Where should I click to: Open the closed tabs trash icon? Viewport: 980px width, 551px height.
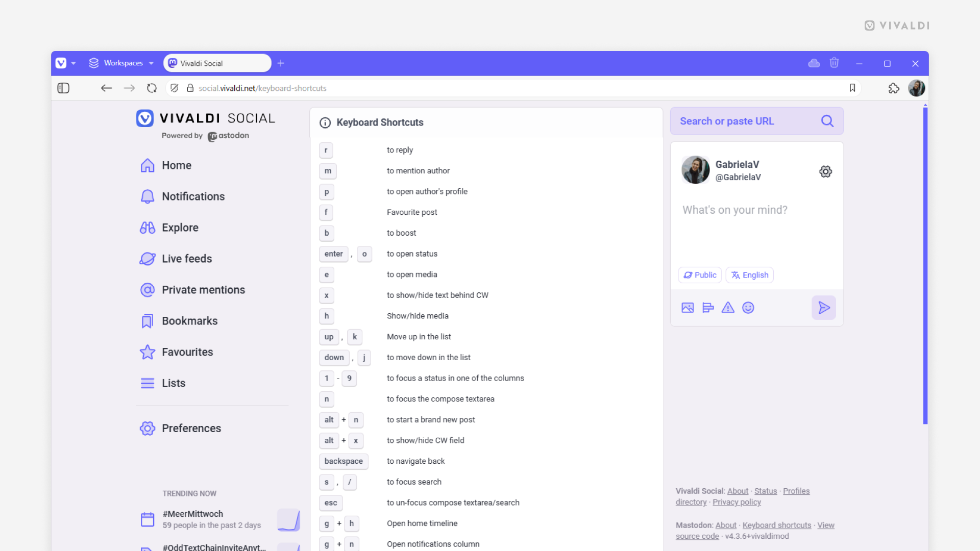point(834,63)
